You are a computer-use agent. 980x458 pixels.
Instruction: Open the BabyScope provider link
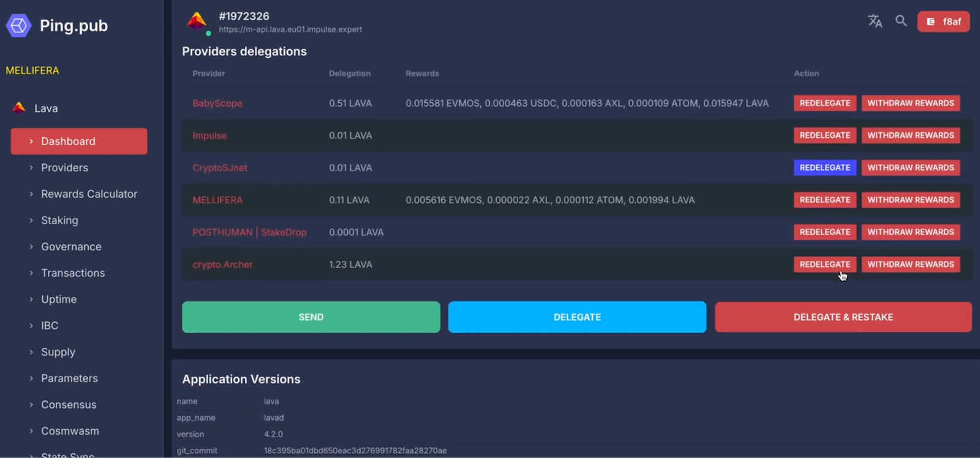click(217, 103)
